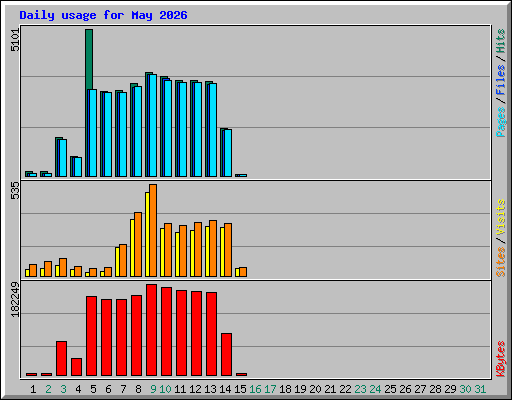Click the Hits legend label
Screen dimensions: 512x400
[501, 41]
